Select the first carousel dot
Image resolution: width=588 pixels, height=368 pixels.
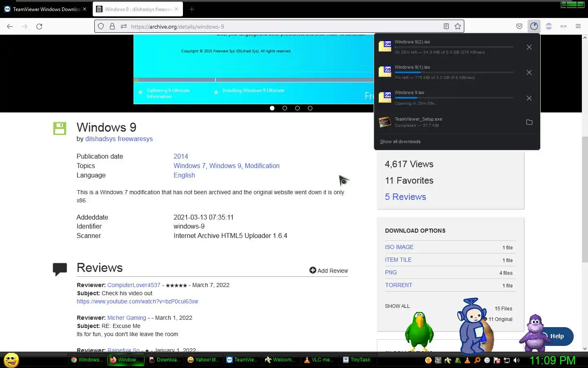(x=272, y=108)
